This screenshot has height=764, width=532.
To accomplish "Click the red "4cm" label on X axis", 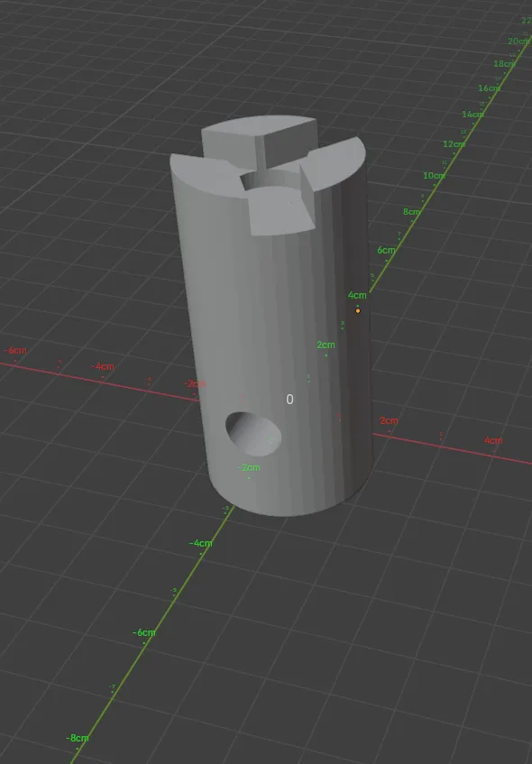I will [x=493, y=441].
